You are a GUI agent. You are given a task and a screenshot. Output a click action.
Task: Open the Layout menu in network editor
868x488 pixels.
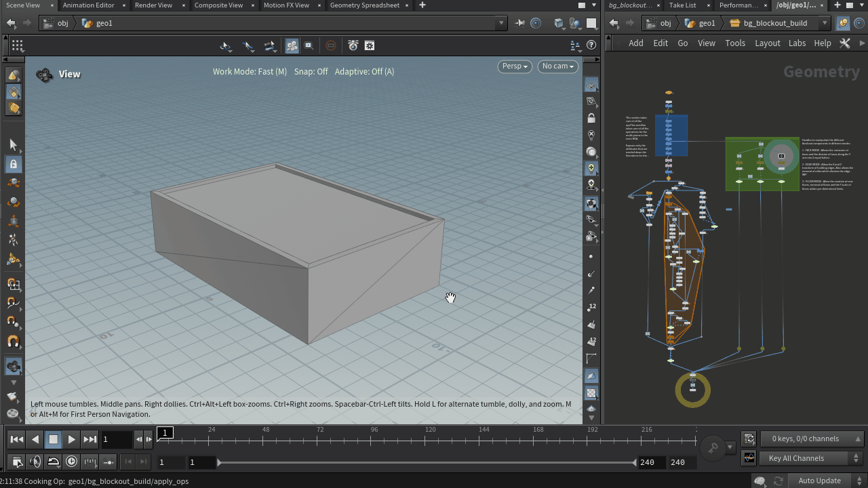768,43
